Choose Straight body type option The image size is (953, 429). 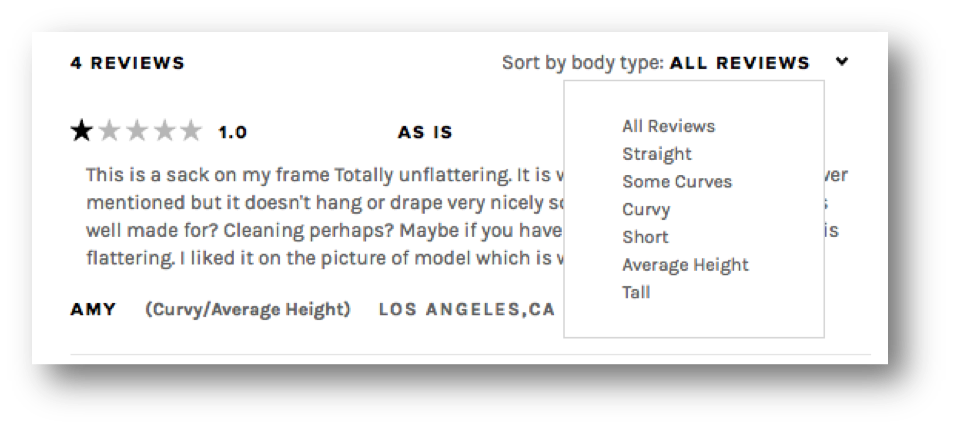(x=656, y=154)
